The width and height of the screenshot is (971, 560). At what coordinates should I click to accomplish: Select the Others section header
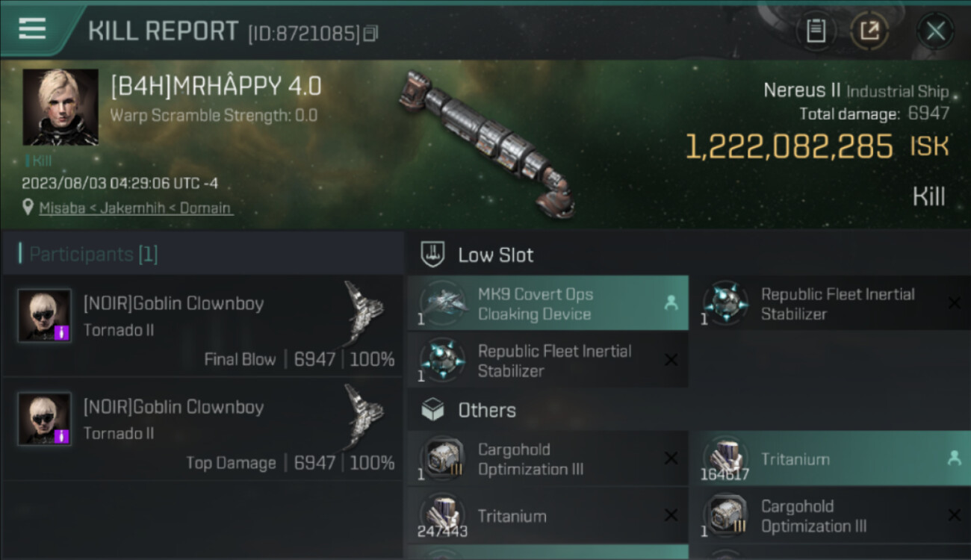click(x=486, y=410)
